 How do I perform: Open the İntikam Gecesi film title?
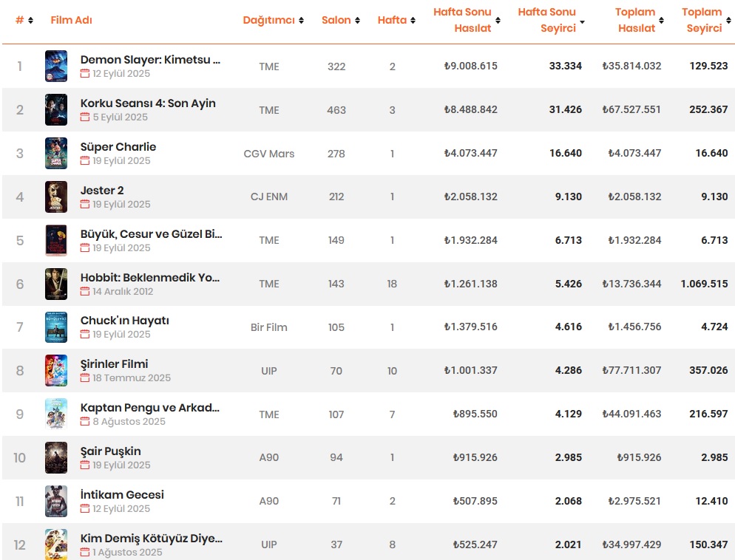point(122,495)
